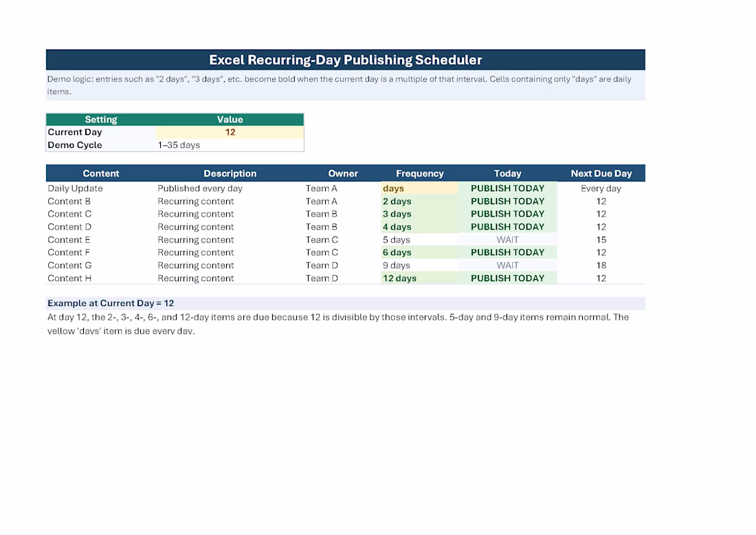756x535 pixels.
Task: Select the 'Content' column header
Action: point(101,174)
